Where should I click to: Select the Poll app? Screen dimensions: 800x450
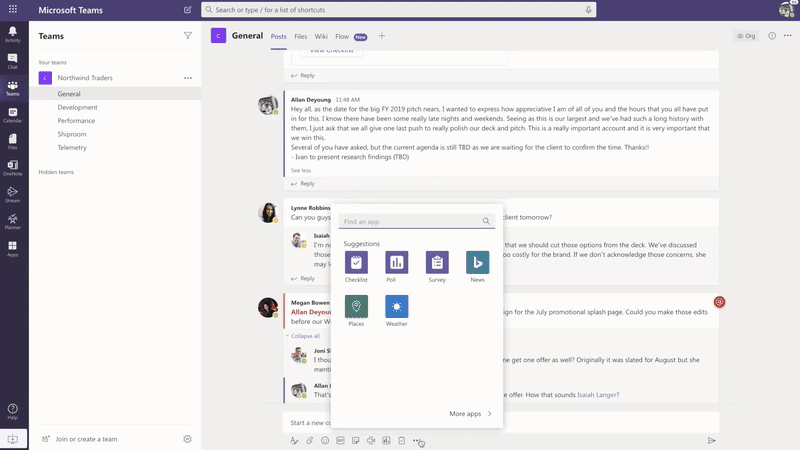pos(396,267)
